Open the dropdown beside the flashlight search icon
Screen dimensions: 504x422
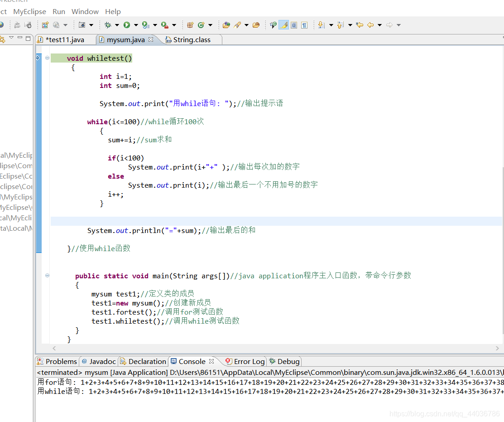(x=246, y=25)
